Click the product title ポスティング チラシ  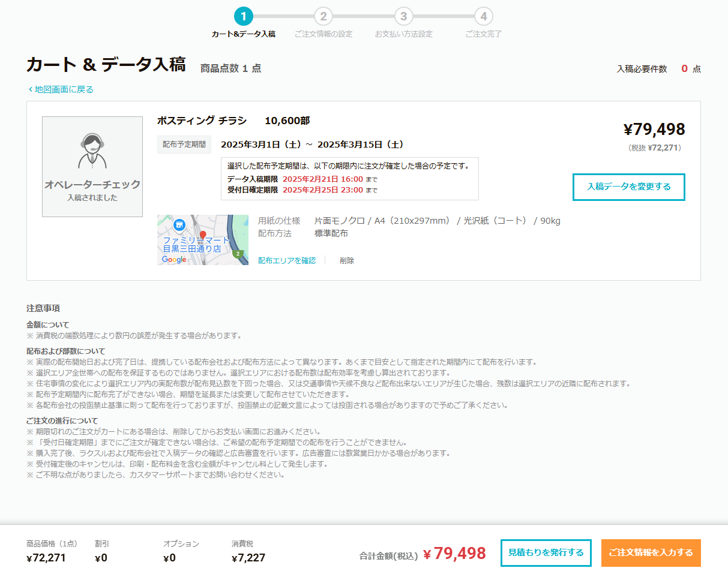coord(202,121)
